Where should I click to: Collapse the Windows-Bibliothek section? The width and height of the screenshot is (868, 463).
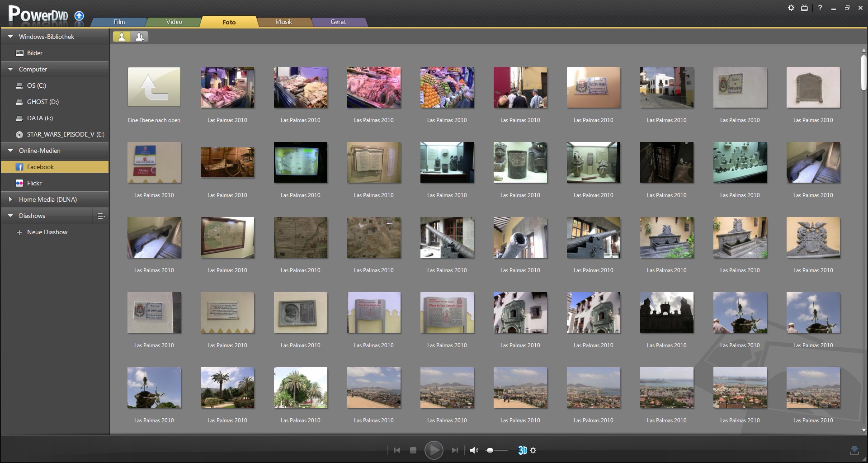10,37
